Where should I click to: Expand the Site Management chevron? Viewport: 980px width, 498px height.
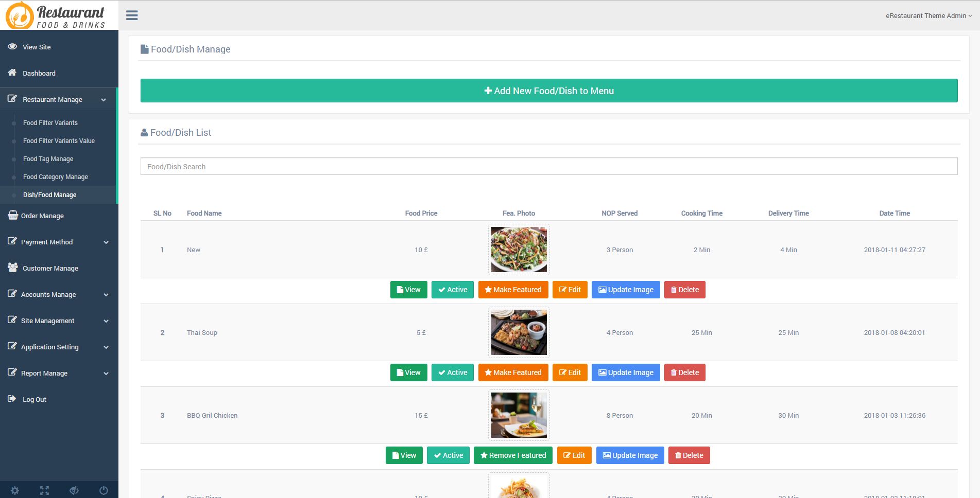[106, 321]
